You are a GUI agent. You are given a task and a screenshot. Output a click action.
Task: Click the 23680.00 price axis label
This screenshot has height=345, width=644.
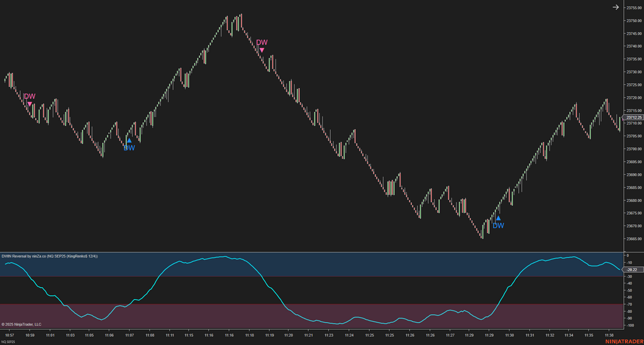pyautogui.click(x=633, y=200)
